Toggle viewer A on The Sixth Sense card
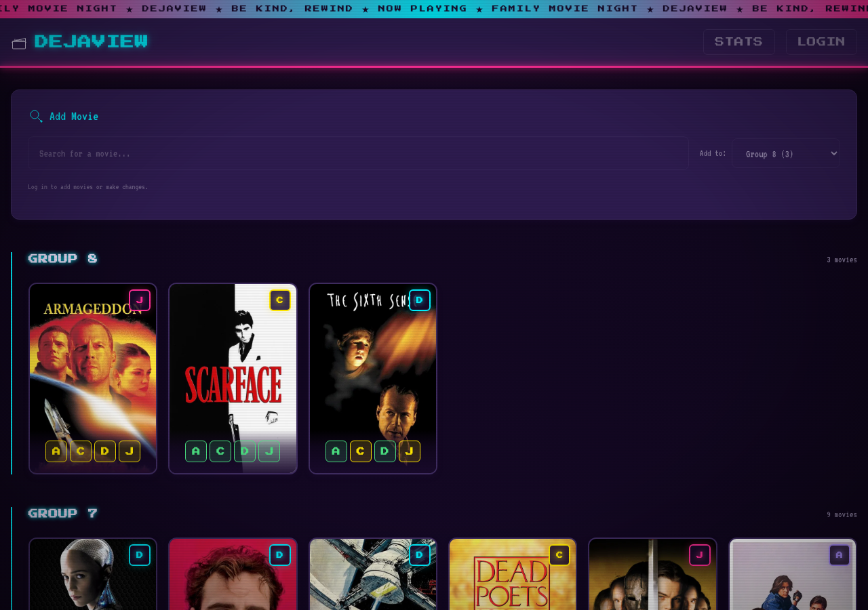Image resolution: width=868 pixels, height=610 pixels. tap(336, 451)
